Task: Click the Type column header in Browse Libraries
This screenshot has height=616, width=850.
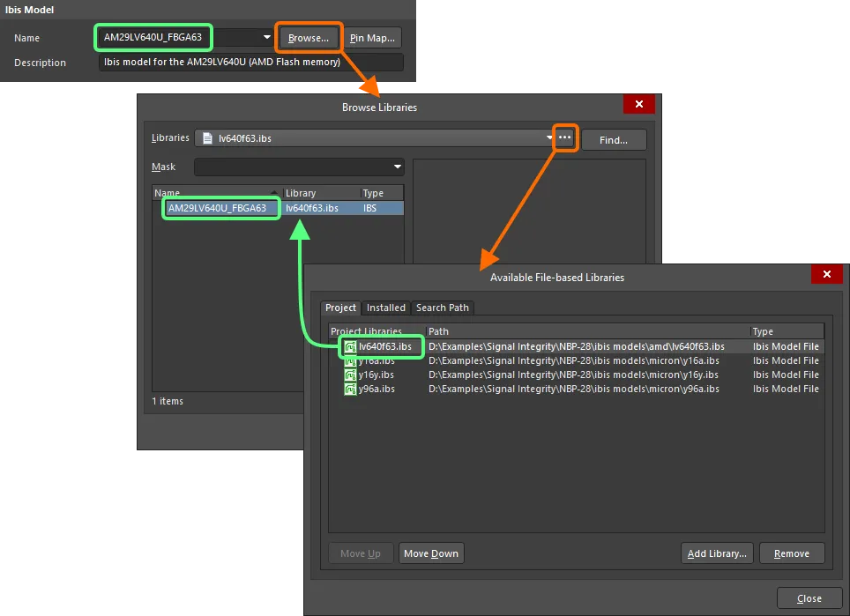Action: tap(382, 193)
